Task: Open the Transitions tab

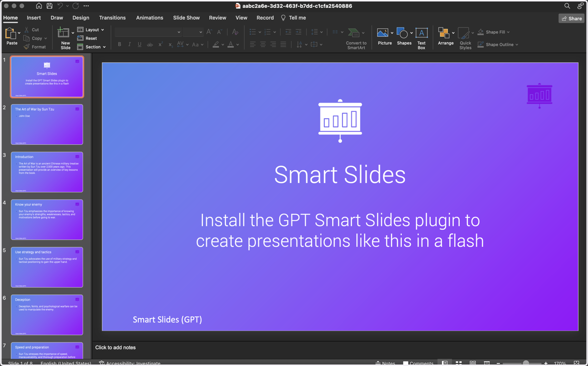Action: click(x=112, y=18)
